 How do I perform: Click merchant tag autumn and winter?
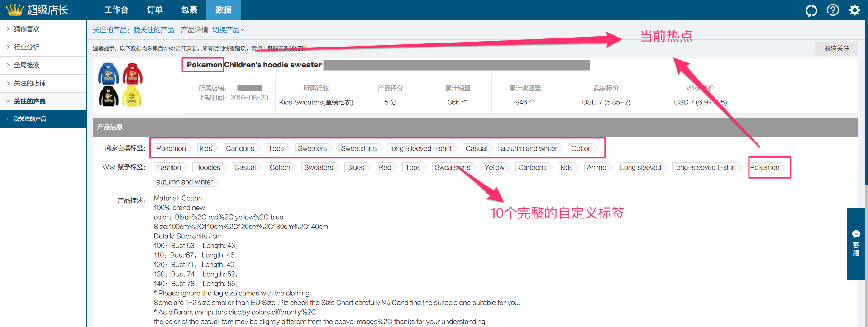[530, 148]
